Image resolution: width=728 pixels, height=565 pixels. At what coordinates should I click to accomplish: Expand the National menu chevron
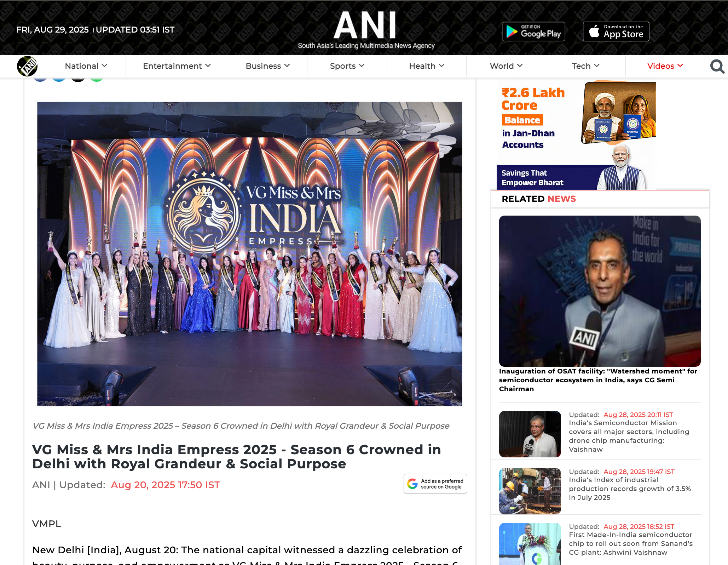click(x=104, y=66)
